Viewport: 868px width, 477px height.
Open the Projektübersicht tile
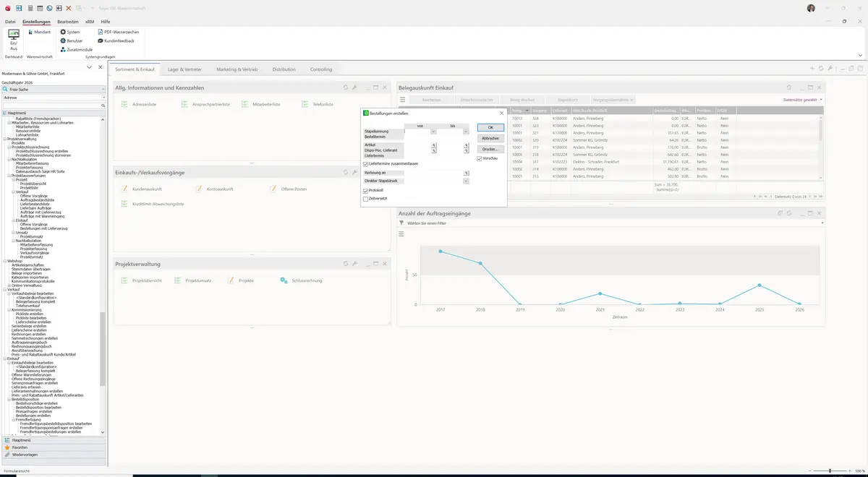coord(142,280)
